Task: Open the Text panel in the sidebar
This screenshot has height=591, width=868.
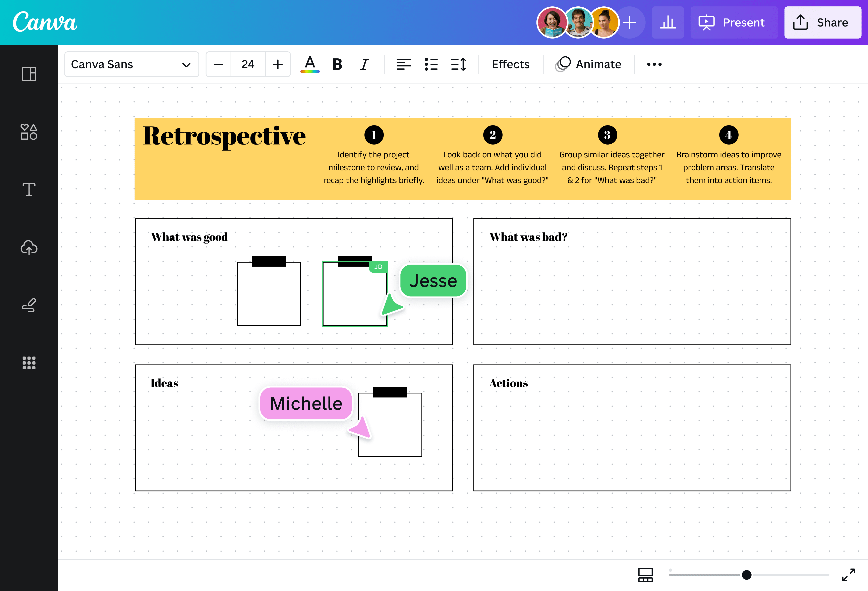Action: [x=29, y=189]
